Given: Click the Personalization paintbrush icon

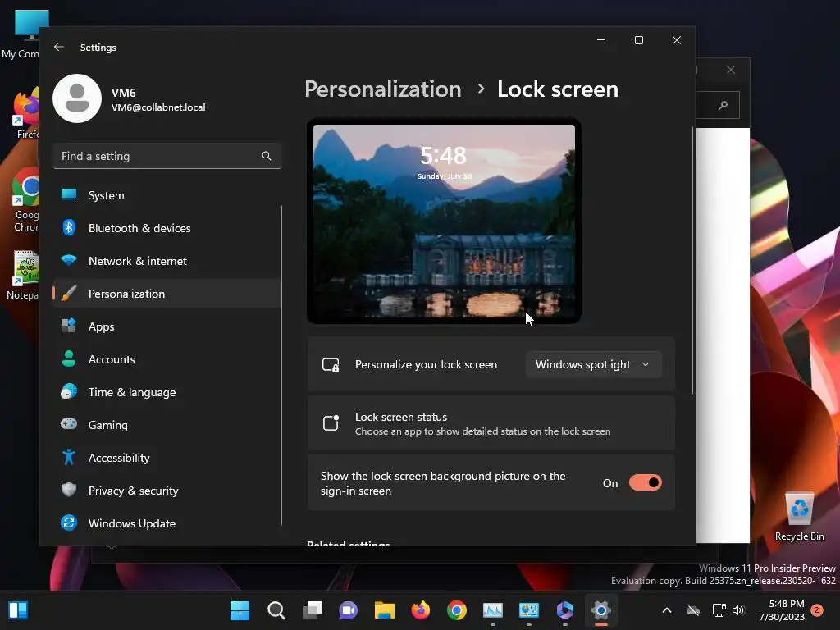Looking at the screenshot, I should [69, 294].
